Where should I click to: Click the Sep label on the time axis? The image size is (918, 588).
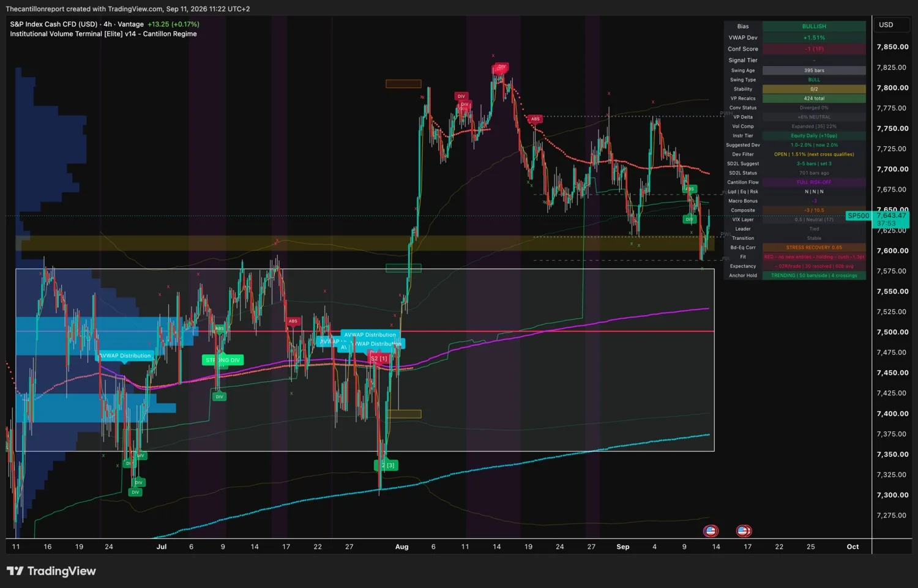click(x=623, y=546)
